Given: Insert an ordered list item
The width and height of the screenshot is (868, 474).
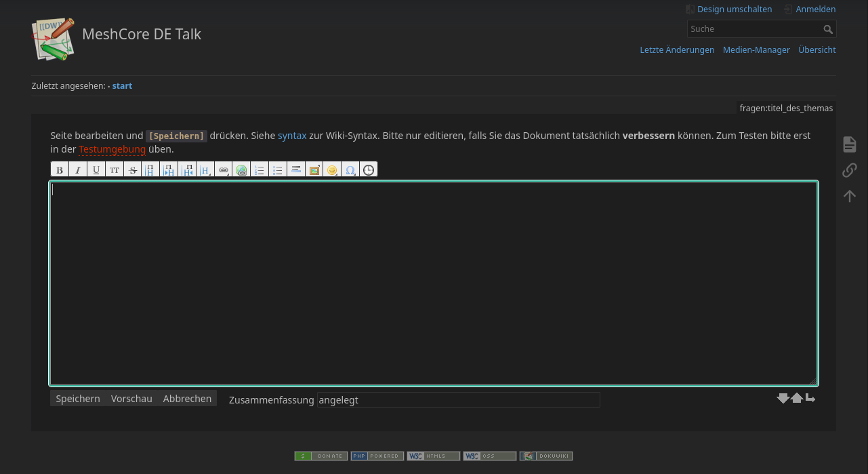Looking at the screenshot, I should [x=260, y=170].
